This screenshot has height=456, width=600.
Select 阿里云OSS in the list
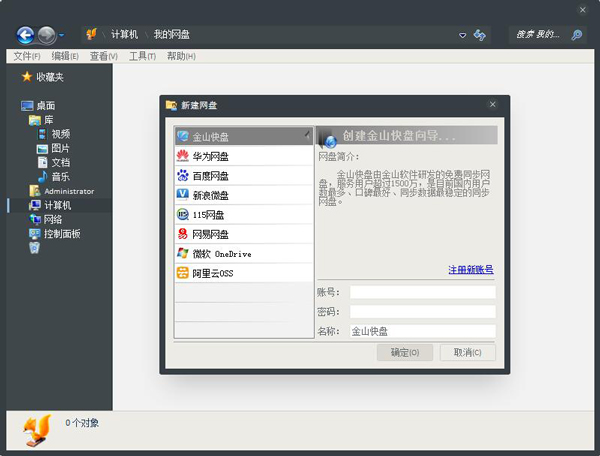point(243,273)
